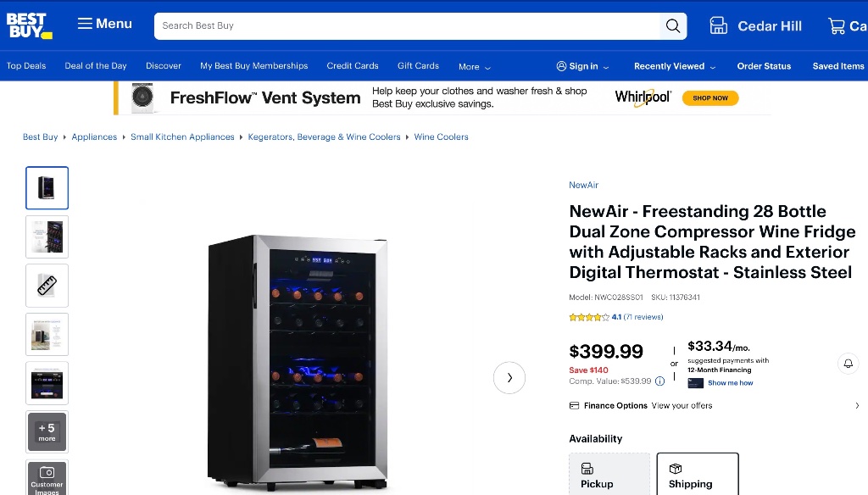Click the Whirlpool Shop Now button
Image resolution: width=868 pixels, height=495 pixels.
(x=710, y=98)
